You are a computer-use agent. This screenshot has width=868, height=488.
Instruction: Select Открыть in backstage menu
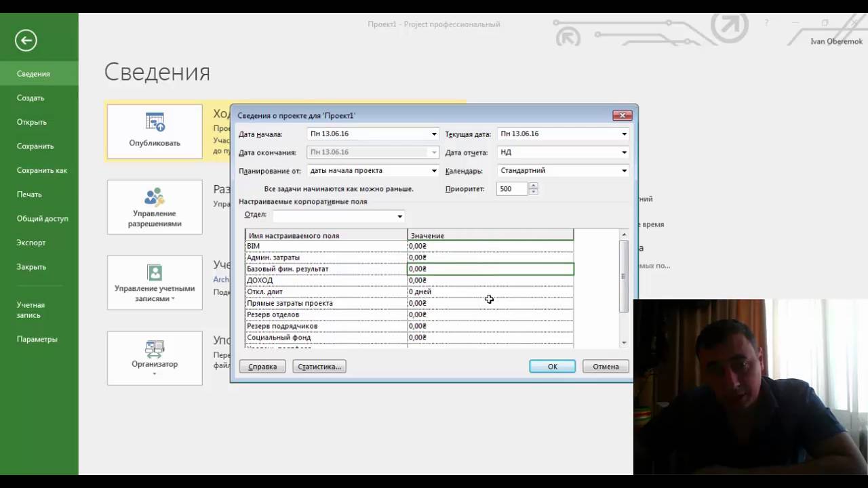39,122
